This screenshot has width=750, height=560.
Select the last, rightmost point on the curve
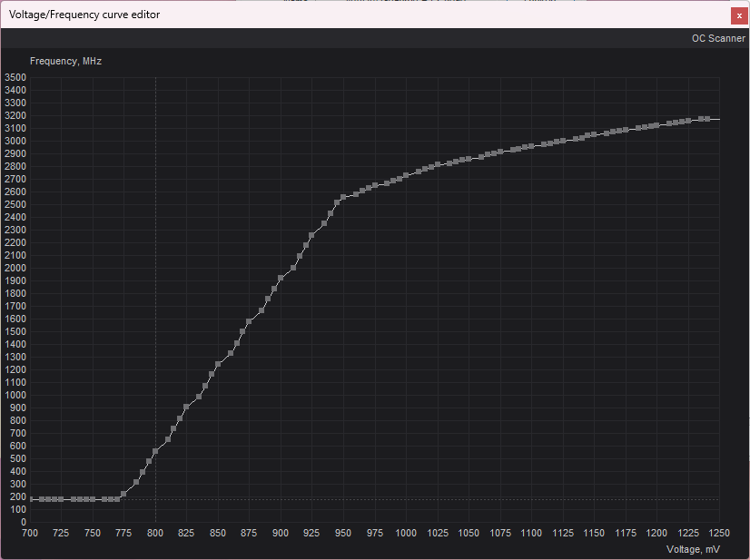pos(706,119)
